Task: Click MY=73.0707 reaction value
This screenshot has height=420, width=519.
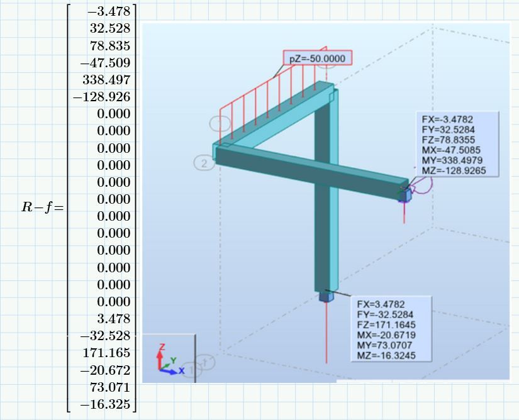Action: [x=384, y=345]
